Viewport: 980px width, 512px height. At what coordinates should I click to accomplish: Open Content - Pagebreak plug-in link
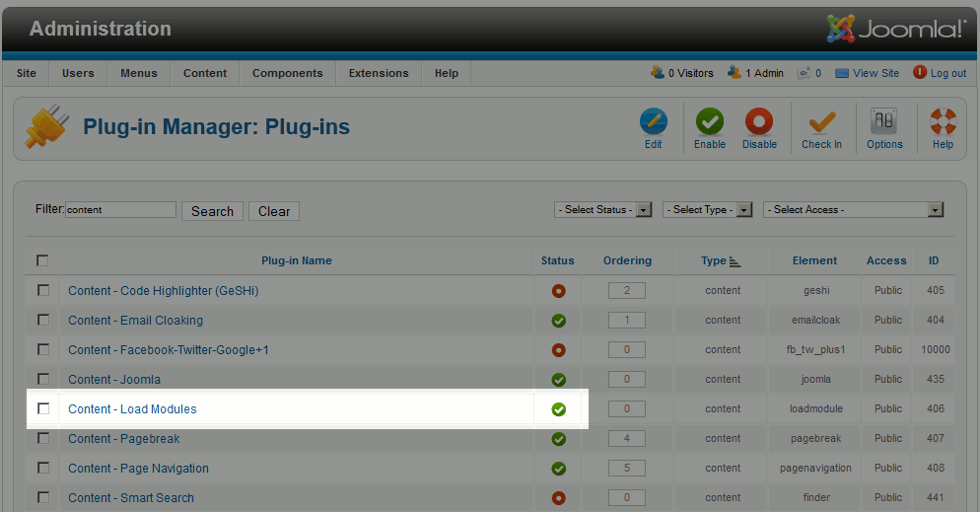(x=124, y=439)
